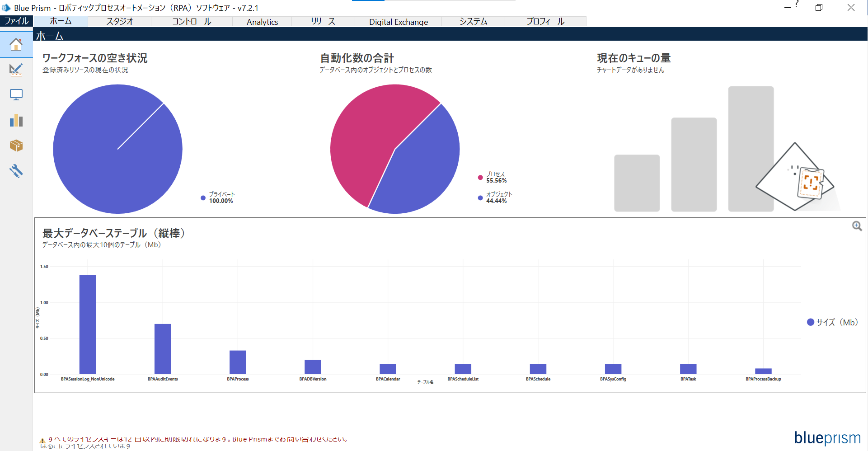Open the Analytics bar-chart sidebar icon
This screenshot has width=868, height=451.
coord(16,120)
